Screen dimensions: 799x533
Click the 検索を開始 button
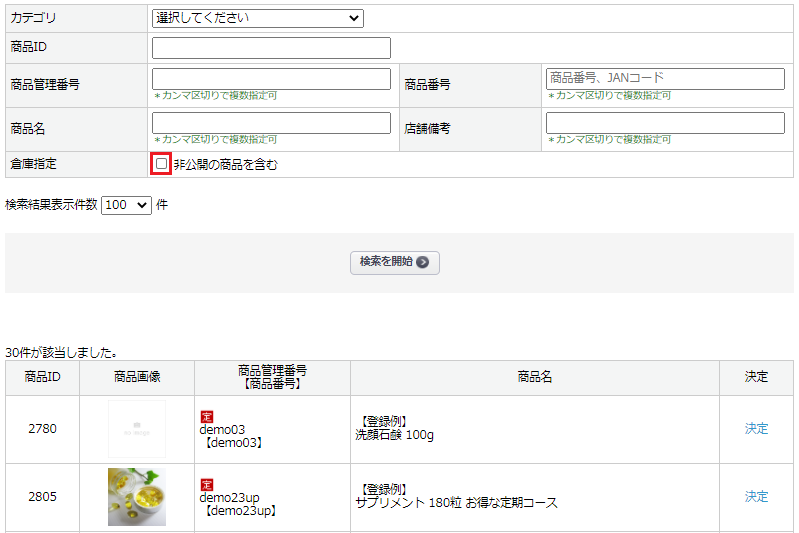click(x=394, y=262)
